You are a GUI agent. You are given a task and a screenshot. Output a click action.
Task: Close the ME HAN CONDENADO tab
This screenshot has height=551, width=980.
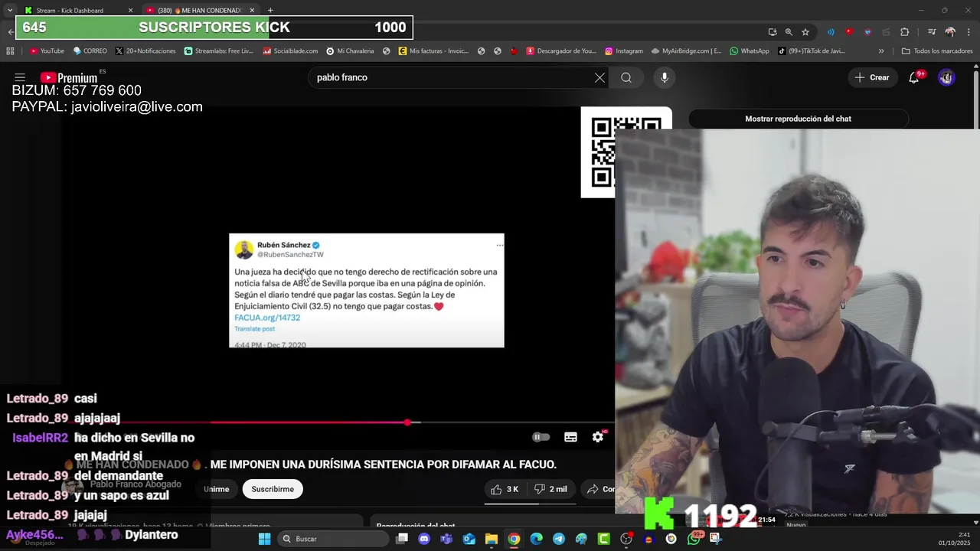tap(252, 11)
